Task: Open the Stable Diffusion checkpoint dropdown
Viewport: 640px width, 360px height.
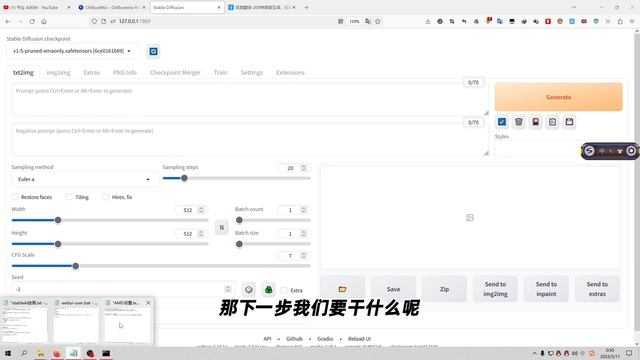Action: coord(73,51)
